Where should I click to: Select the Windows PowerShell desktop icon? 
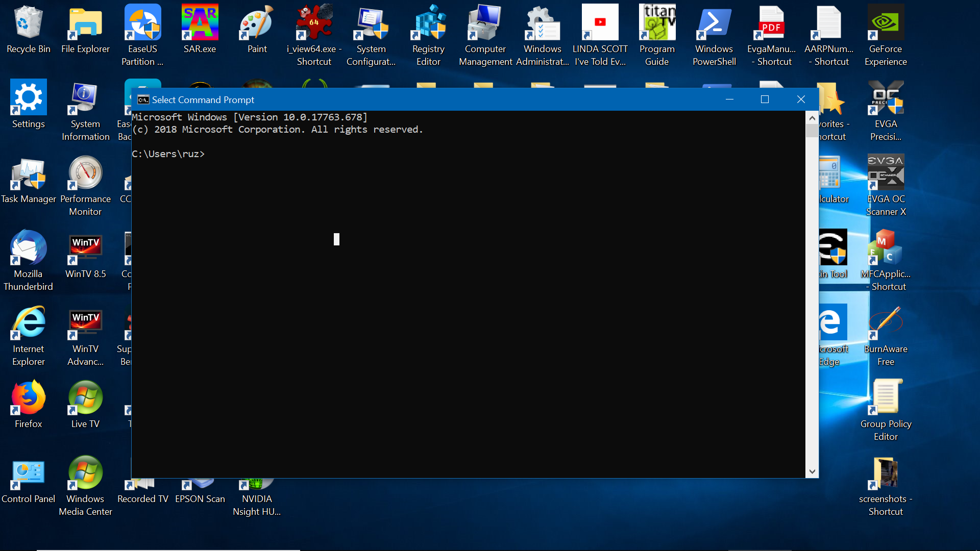714,23
